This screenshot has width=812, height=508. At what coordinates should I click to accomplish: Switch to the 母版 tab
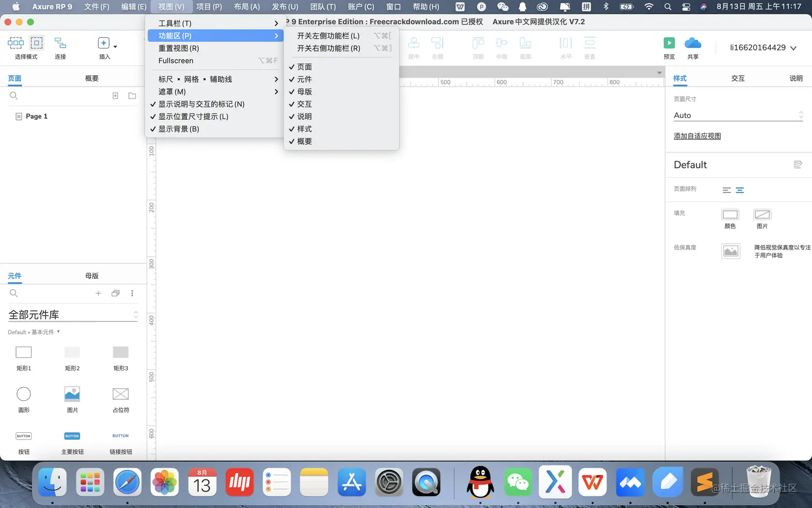(92, 276)
